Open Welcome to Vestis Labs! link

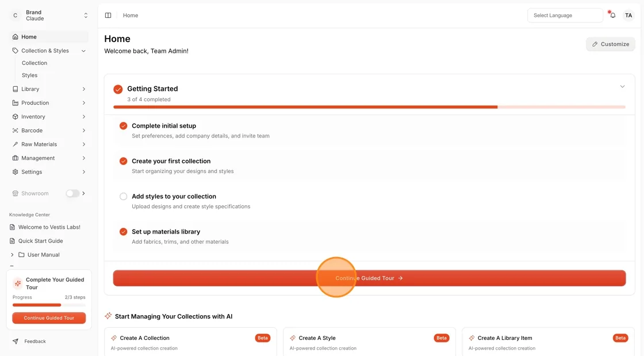[49, 227]
